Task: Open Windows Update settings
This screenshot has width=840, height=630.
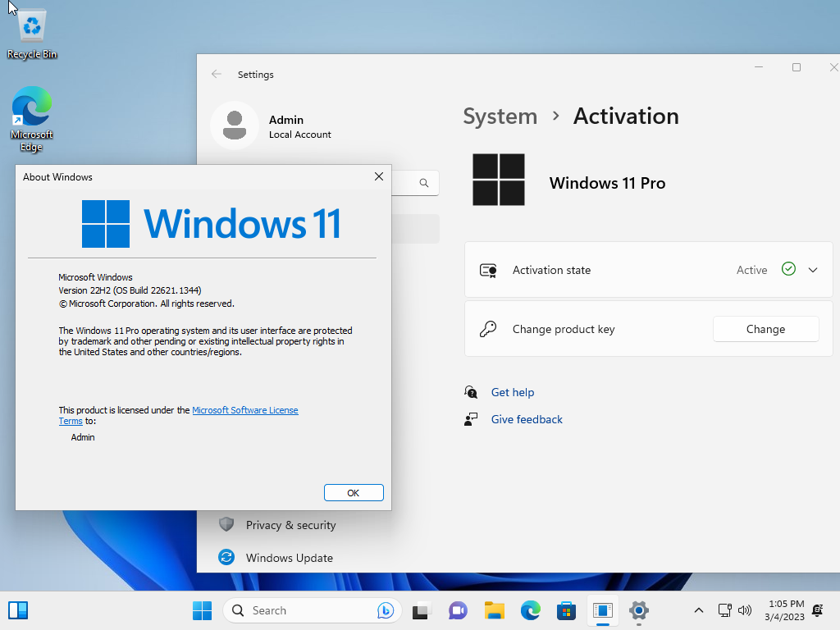Action: tap(290, 558)
